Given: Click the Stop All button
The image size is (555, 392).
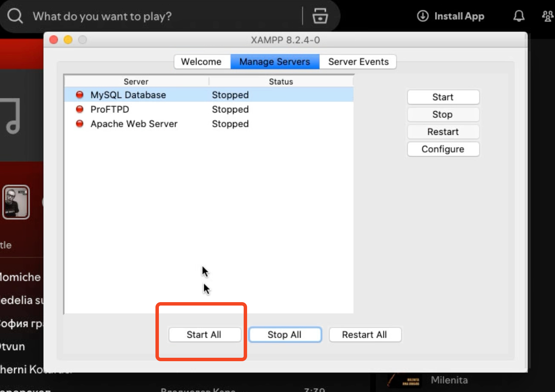Looking at the screenshot, I should (x=285, y=335).
